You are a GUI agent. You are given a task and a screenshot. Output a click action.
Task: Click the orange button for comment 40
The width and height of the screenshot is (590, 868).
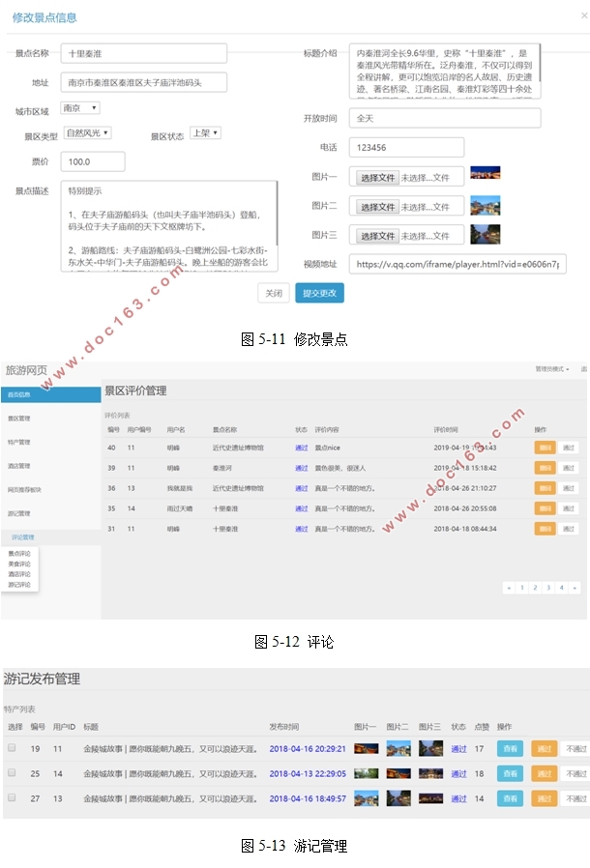pyautogui.click(x=546, y=448)
